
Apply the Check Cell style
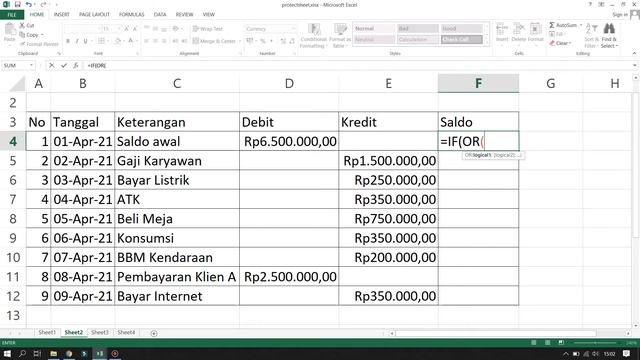461,40
